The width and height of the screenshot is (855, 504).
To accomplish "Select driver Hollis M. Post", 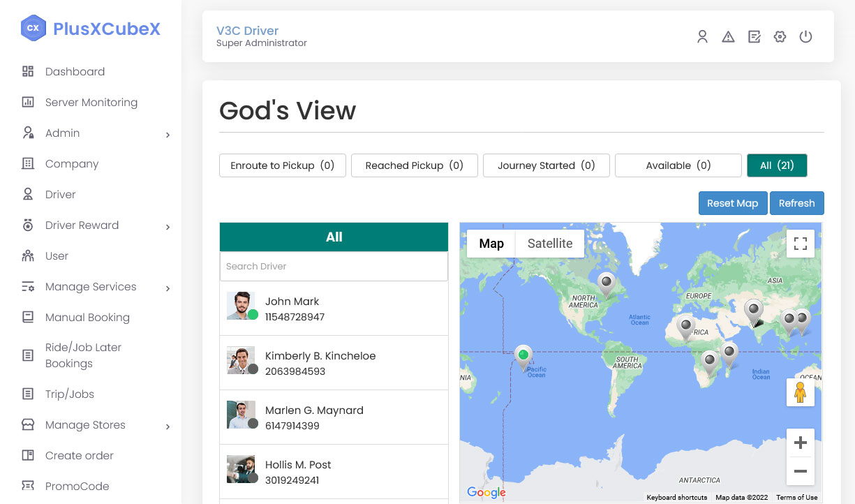I will click(x=334, y=472).
